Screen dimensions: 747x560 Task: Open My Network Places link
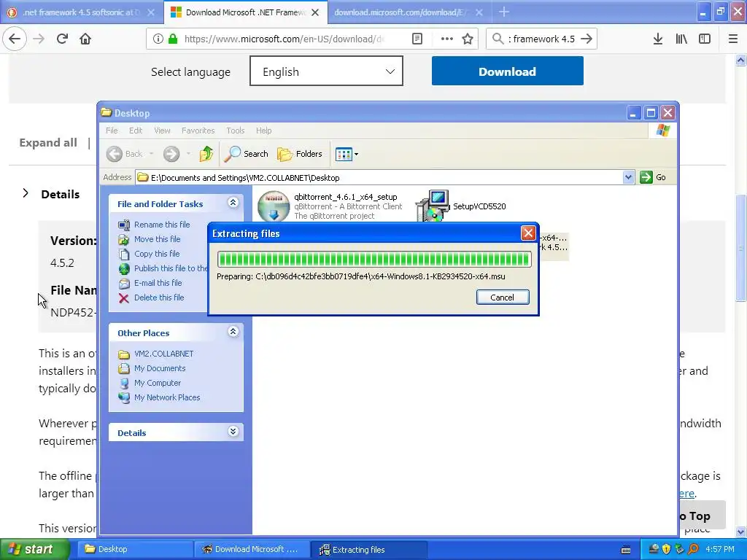[x=167, y=397]
